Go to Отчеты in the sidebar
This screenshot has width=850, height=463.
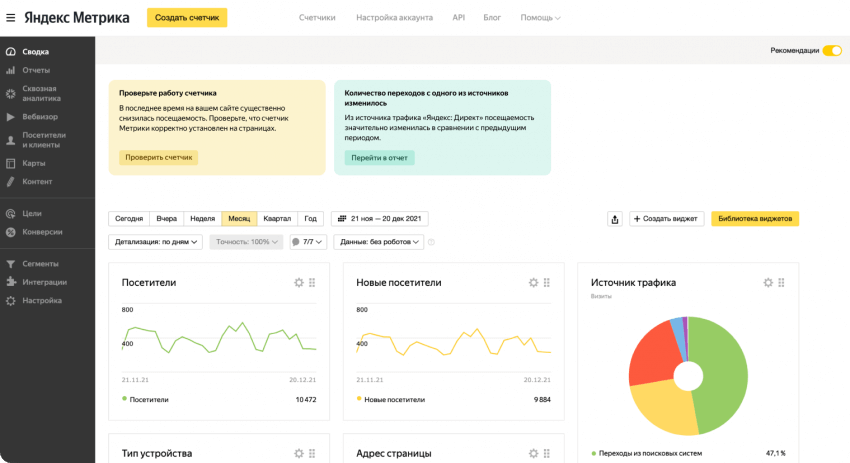tap(36, 70)
